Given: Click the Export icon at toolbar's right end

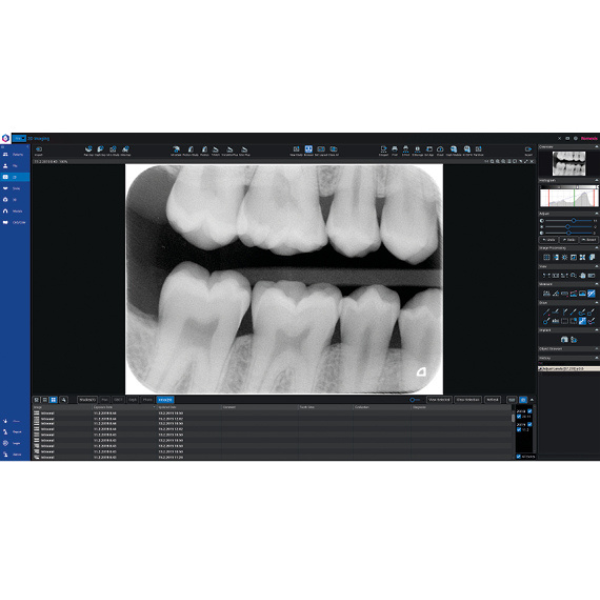Looking at the screenshot, I should 527,150.
